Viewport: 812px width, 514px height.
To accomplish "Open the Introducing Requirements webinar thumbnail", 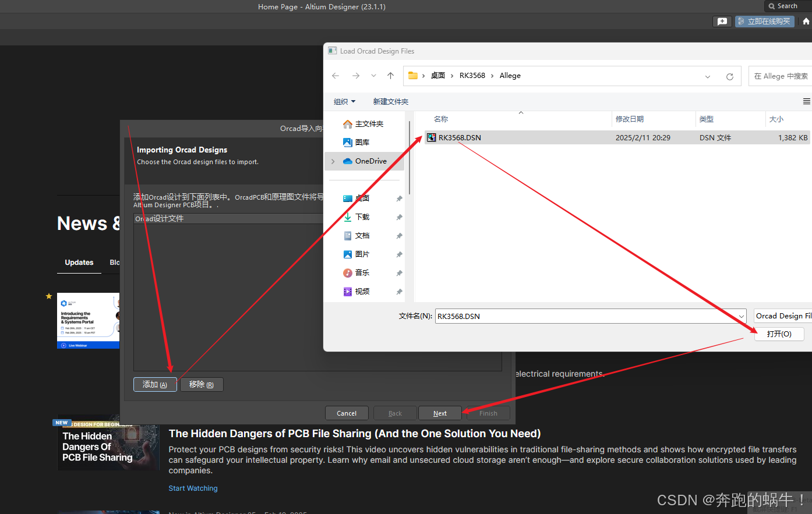I will 89,321.
